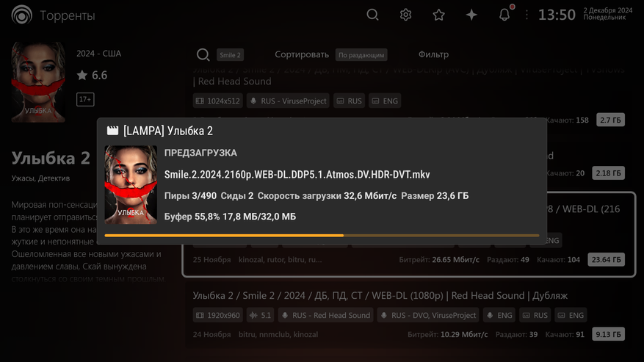Screen dimensions: 644x362
Task: Click the 13:50 clock
Action: coord(557,15)
